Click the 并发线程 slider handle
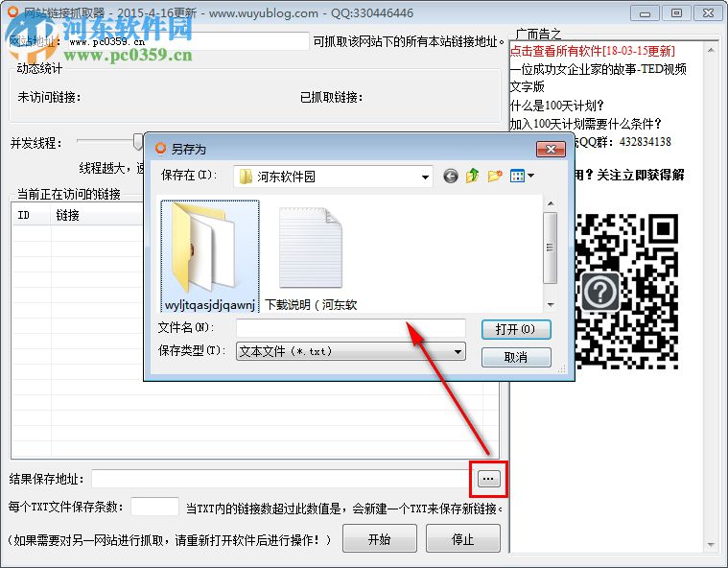The height and width of the screenshot is (568, 728). [x=138, y=141]
